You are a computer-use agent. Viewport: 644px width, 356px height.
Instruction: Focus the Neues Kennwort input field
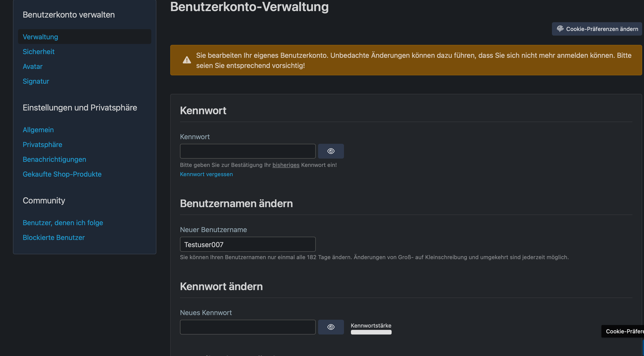point(248,327)
